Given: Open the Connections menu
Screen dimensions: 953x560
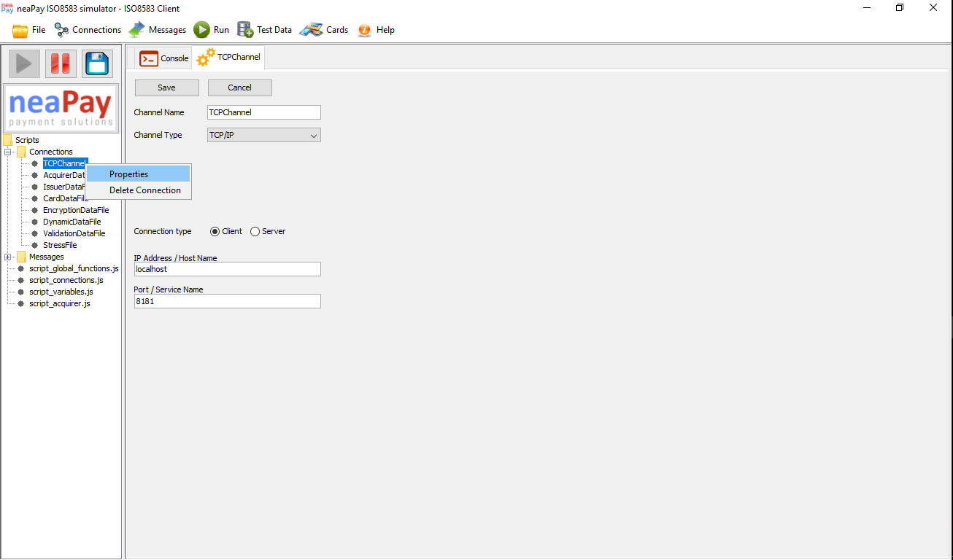Looking at the screenshot, I should tap(97, 30).
